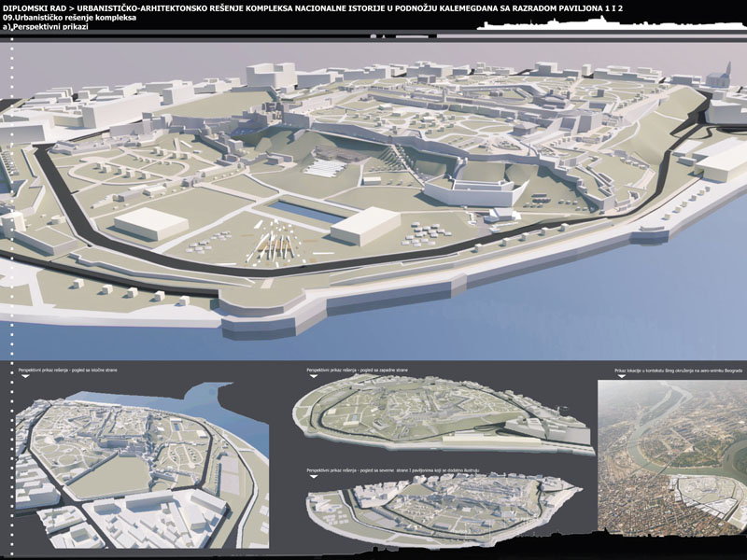The width and height of the screenshot is (747, 560).
Task: Click the arrow marker under the aerial photo caption
Action: [621, 376]
